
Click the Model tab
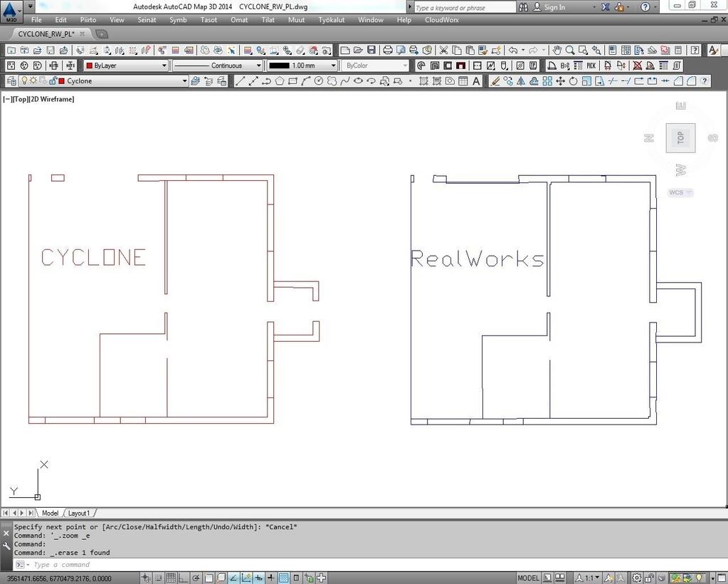50,513
